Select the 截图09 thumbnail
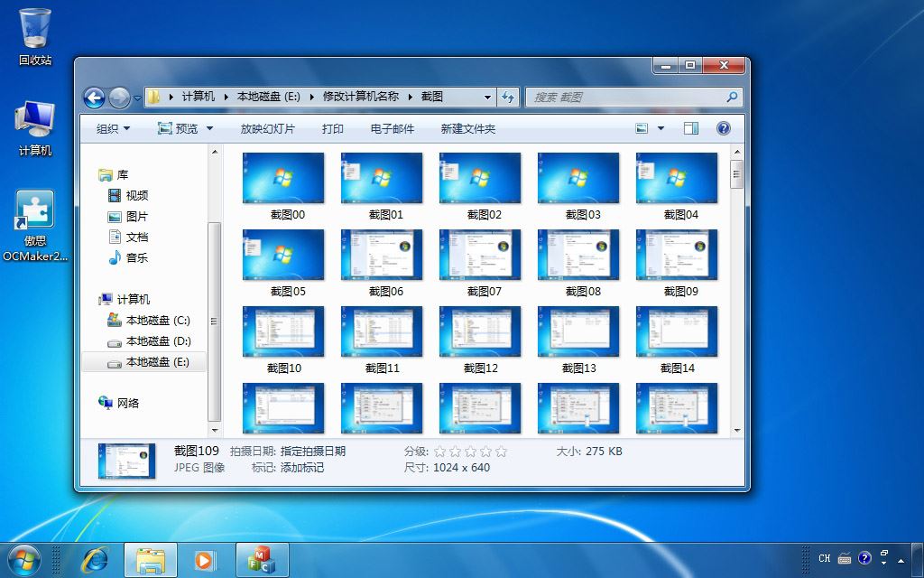924x578 pixels. [677, 255]
